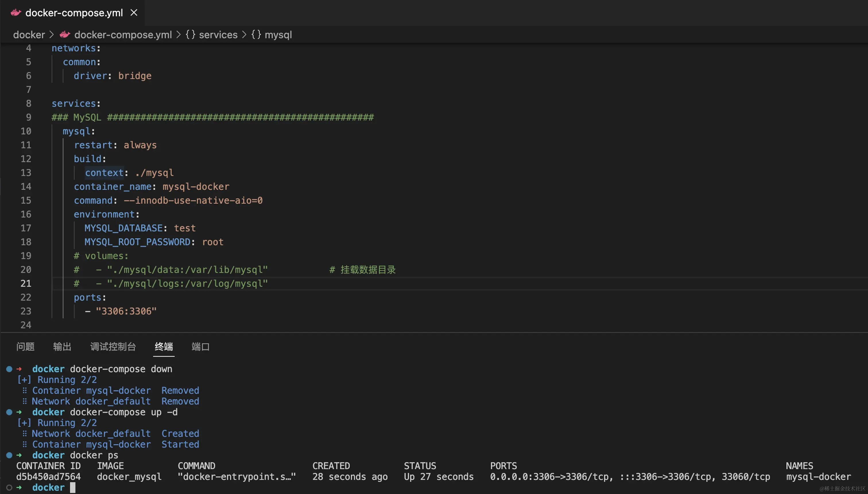The height and width of the screenshot is (494, 868).
Task: Open the 端口 panel tab
Action: click(200, 346)
